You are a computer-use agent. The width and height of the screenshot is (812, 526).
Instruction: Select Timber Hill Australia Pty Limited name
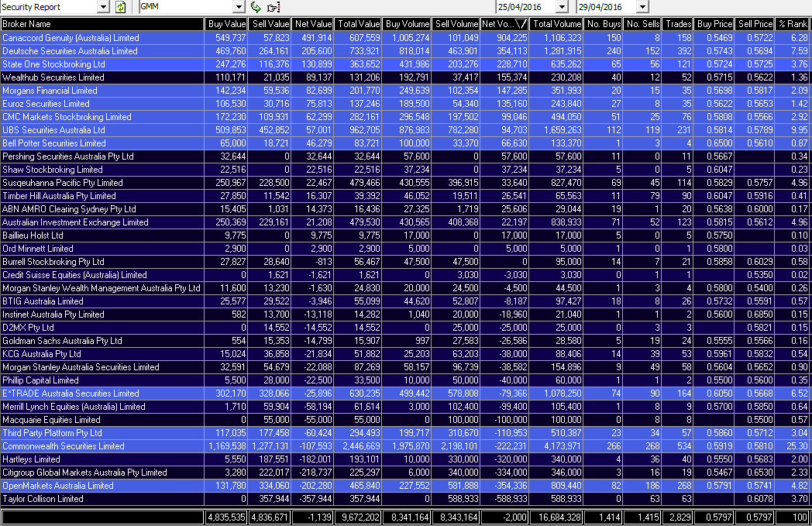tap(59, 196)
